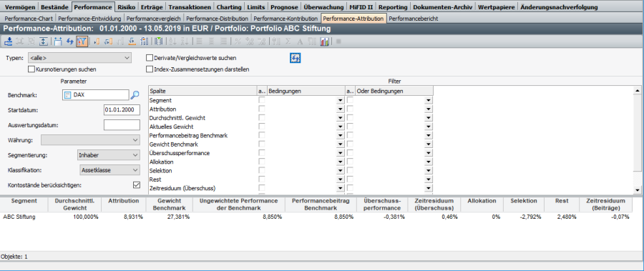
Task: Click the calendar date toolbar icon
Action: coord(58,41)
